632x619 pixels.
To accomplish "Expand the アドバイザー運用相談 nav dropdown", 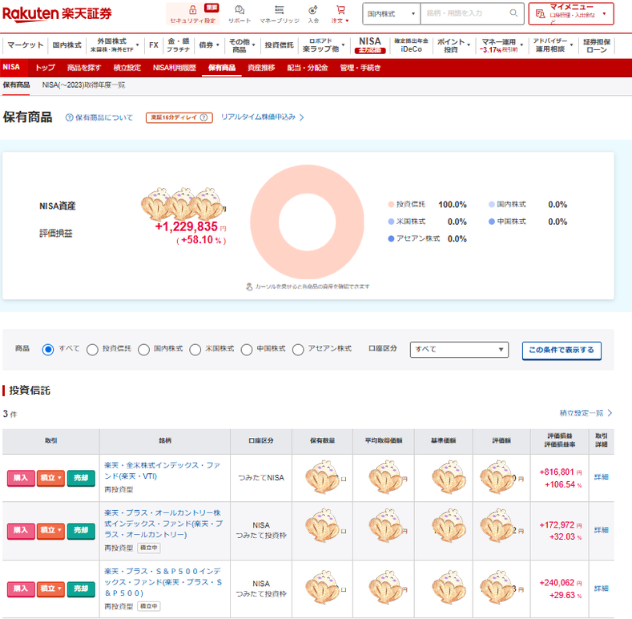I will (572, 45).
